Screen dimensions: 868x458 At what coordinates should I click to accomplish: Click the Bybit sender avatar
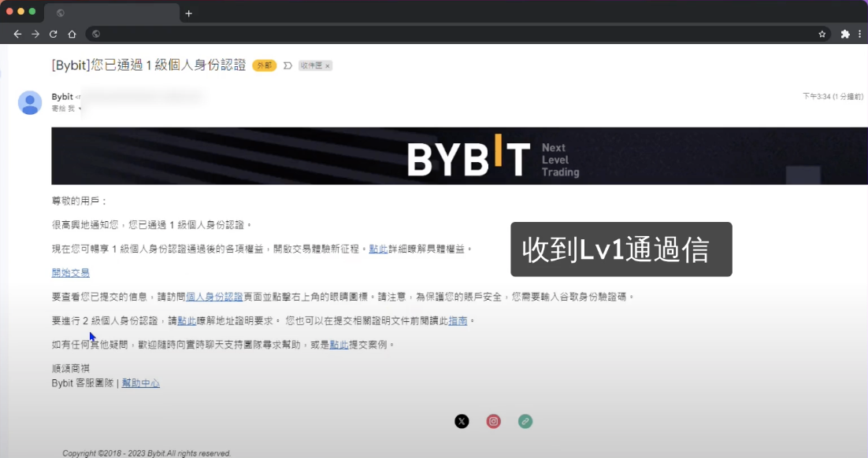pyautogui.click(x=30, y=103)
